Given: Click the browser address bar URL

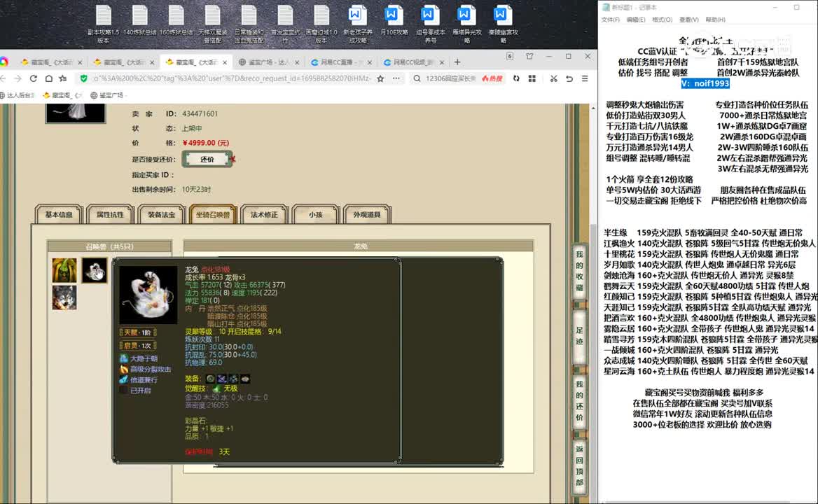Looking at the screenshot, I should (x=232, y=78).
